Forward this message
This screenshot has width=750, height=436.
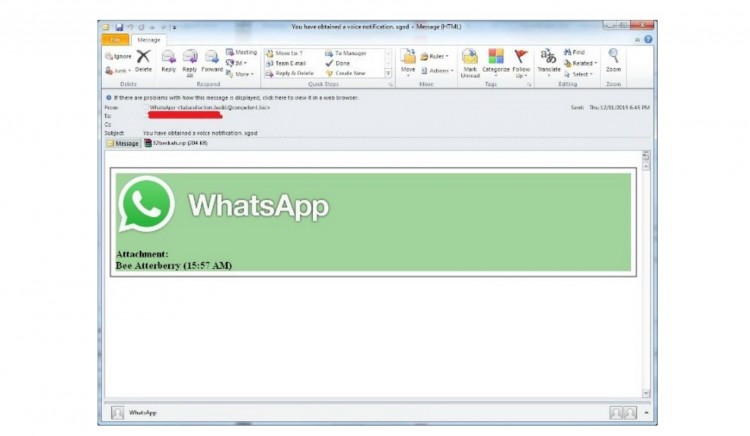(x=212, y=61)
